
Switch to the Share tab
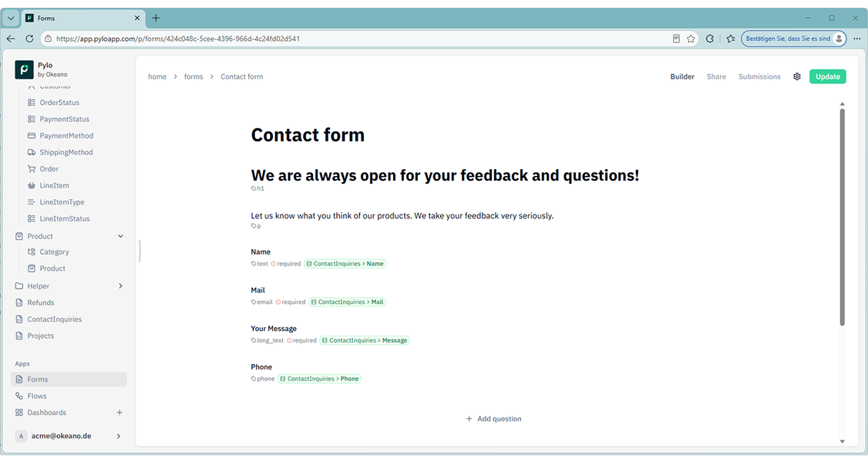coord(716,76)
